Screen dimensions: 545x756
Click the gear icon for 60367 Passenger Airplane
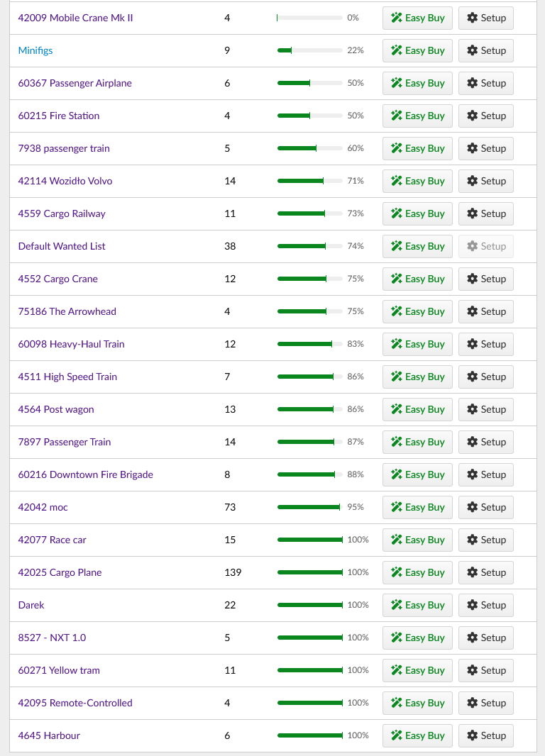(473, 83)
